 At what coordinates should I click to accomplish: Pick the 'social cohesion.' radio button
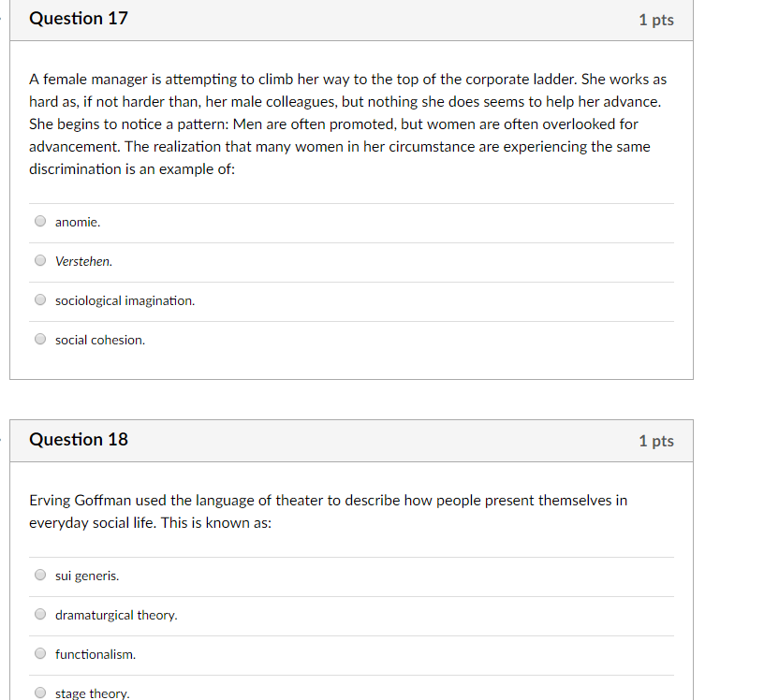coord(40,339)
